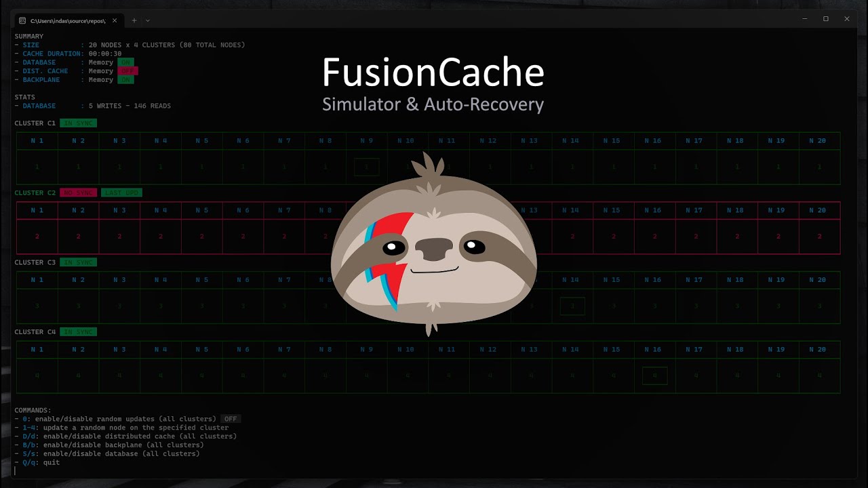This screenshot has height=488, width=868.
Task: Open the terminal profile dropdown chevron
Action: pos(147,20)
